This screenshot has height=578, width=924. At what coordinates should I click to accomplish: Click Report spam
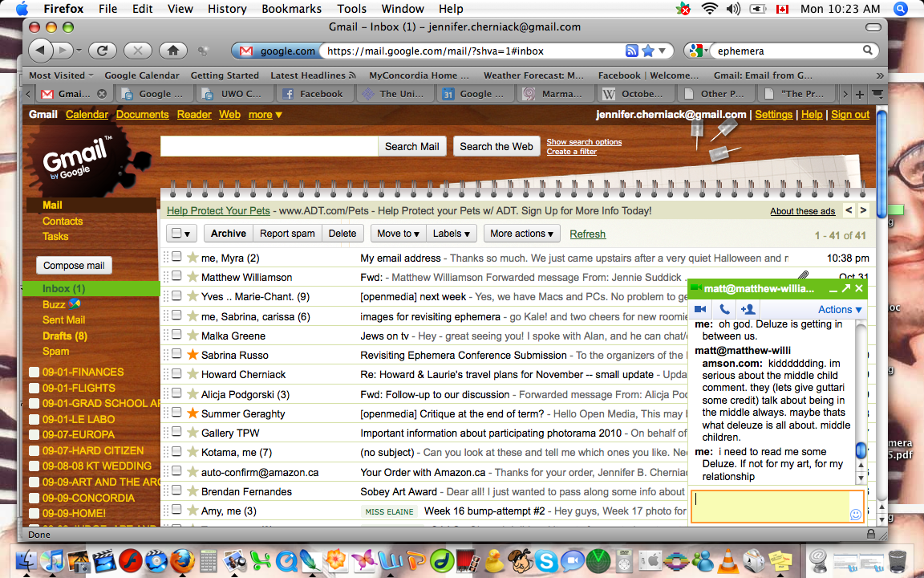[287, 234]
